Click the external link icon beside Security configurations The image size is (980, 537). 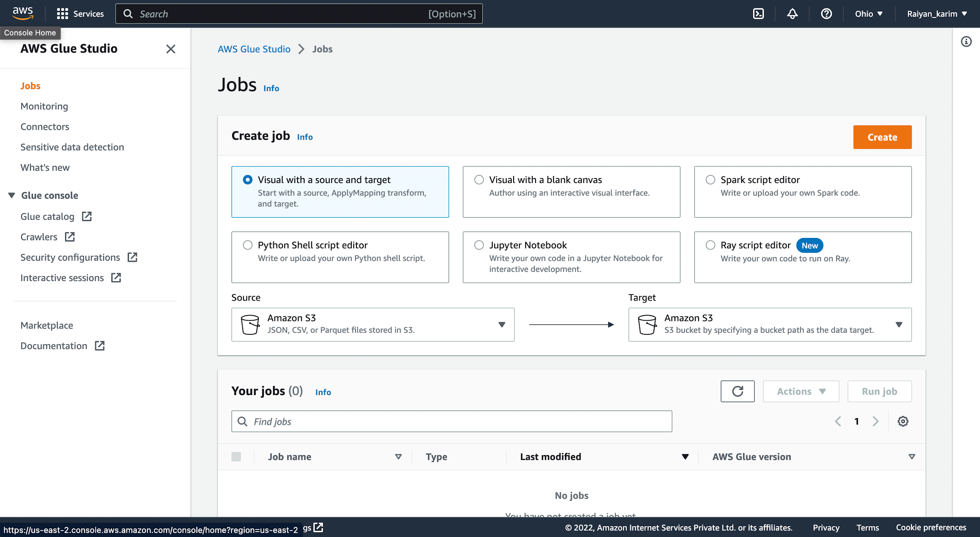point(132,257)
